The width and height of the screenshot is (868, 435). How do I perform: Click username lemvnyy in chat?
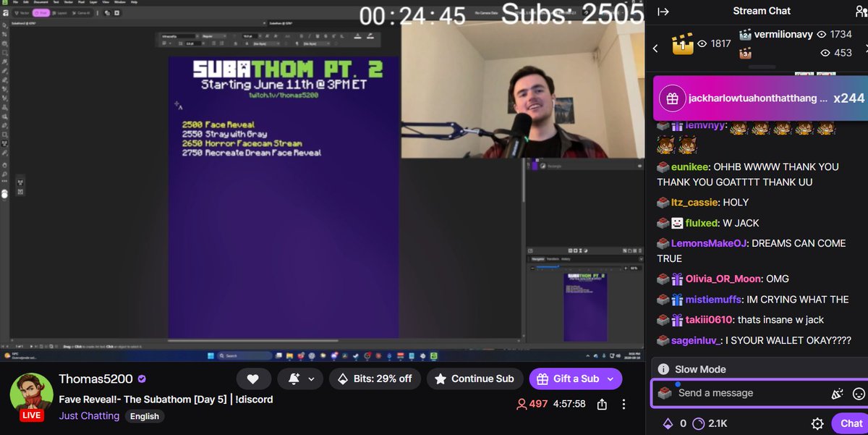703,124
